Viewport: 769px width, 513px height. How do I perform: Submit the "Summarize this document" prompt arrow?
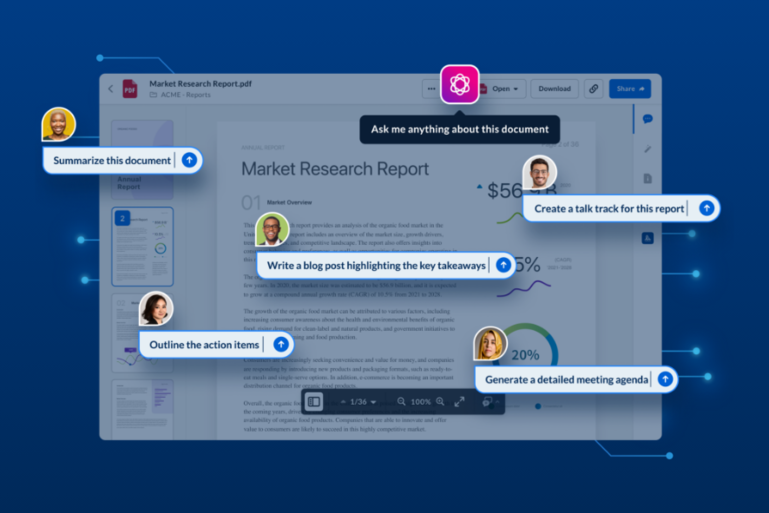(189, 160)
